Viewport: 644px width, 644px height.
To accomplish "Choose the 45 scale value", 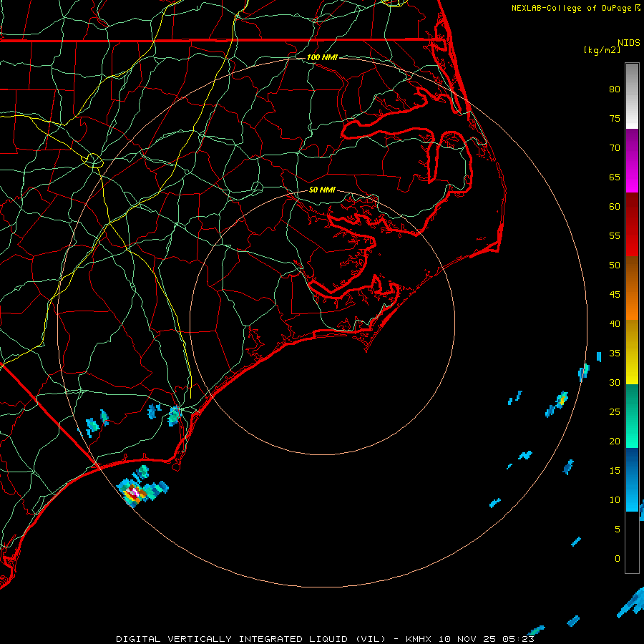I will pyautogui.click(x=615, y=295).
